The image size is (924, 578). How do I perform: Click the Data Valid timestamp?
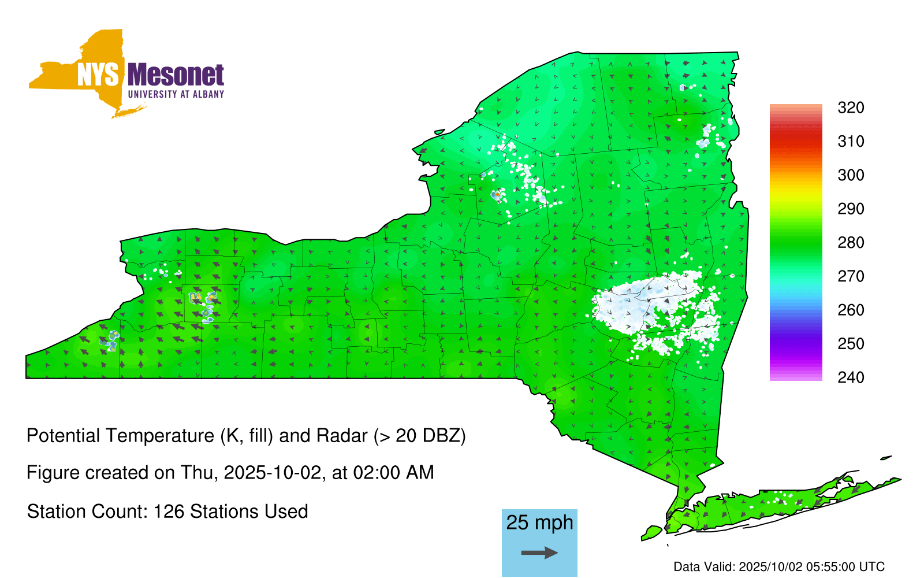779,566
